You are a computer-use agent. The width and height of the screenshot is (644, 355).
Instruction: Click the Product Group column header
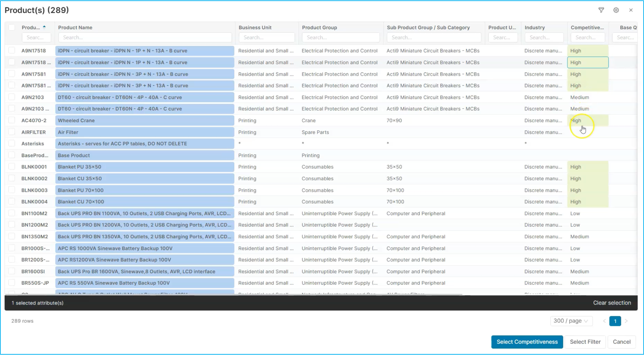(319, 27)
